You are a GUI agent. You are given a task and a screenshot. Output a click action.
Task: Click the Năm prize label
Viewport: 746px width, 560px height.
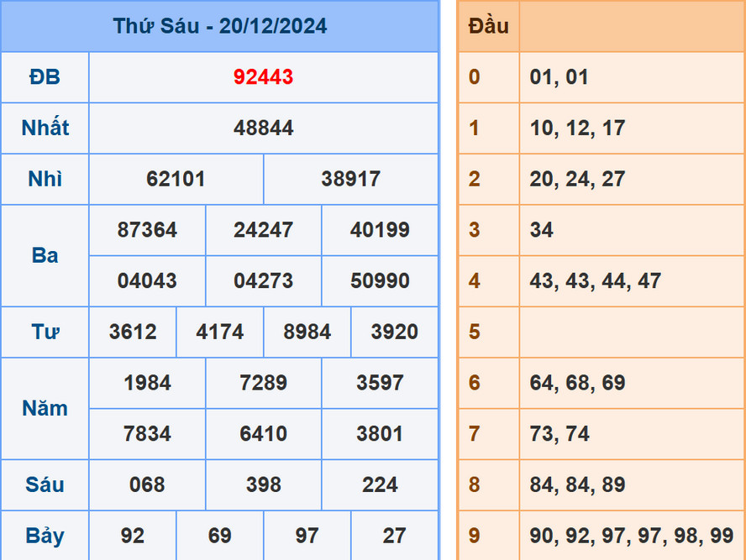click(x=45, y=408)
